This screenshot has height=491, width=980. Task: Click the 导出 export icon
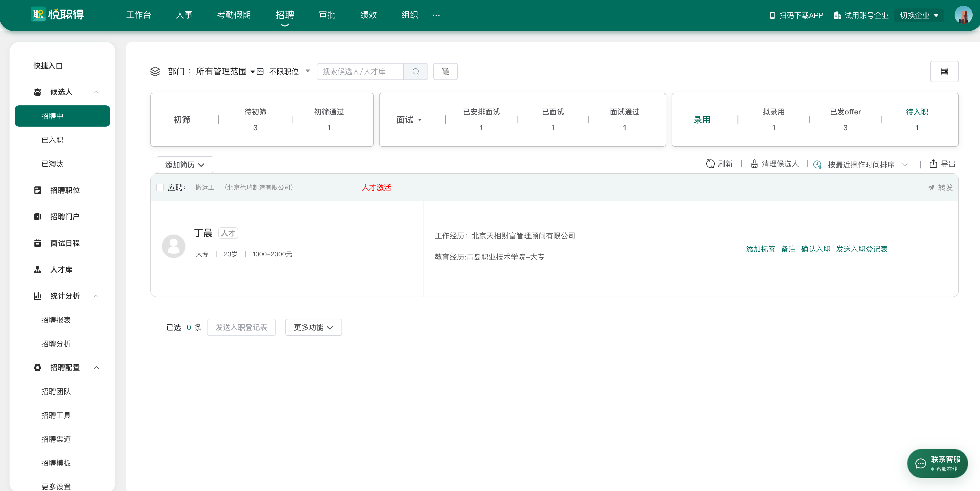tap(933, 164)
